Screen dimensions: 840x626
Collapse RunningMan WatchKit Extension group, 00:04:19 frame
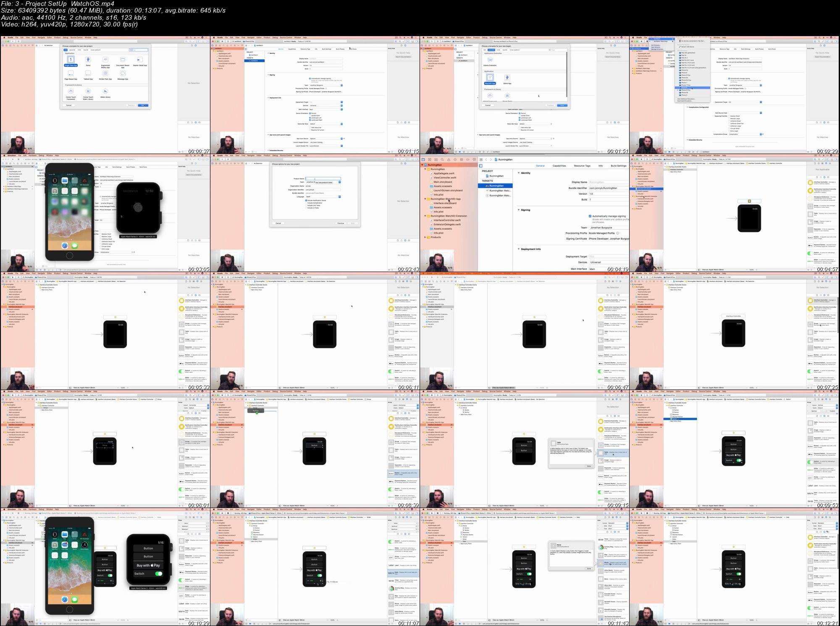tap(425, 216)
